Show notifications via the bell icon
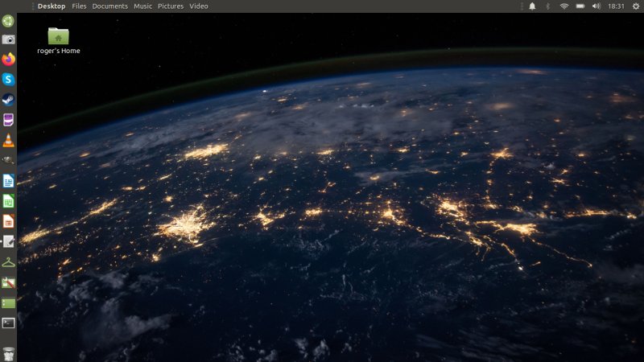The height and width of the screenshot is (362, 644). (532, 6)
